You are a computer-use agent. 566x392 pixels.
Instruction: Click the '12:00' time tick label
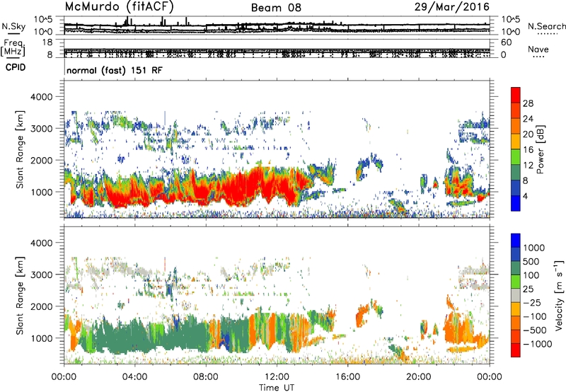(x=277, y=377)
